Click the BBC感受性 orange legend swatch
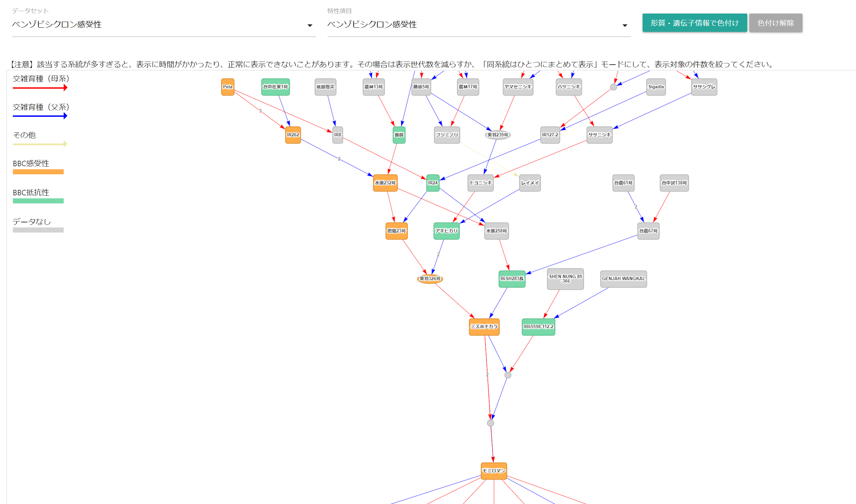The image size is (856, 504). 38,172
